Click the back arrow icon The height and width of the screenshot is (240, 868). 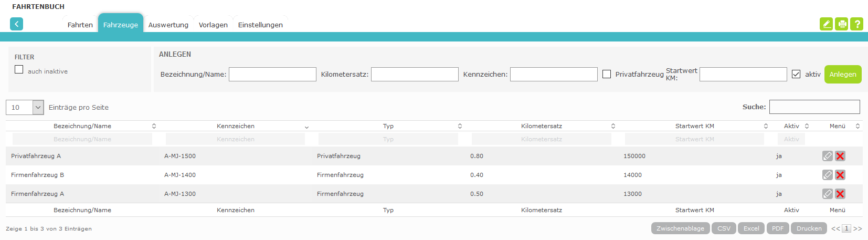[x=16, y=24]
